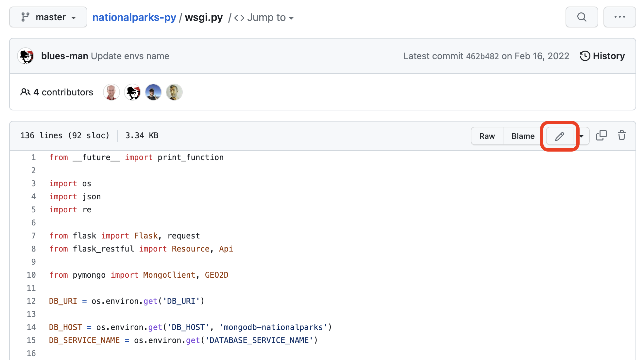The width and height of the screenshot is (644, 360).
Task: Click the History clock icon
Action: (x=585, y=56)
